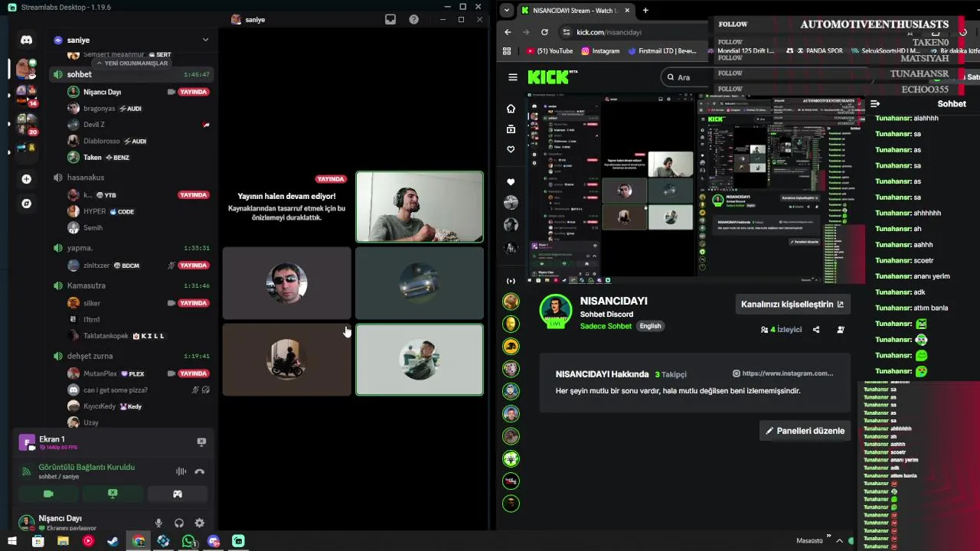Open WhatsApp from the taskbar
This screenshot has width=980, height=551.
pos(188,541)
